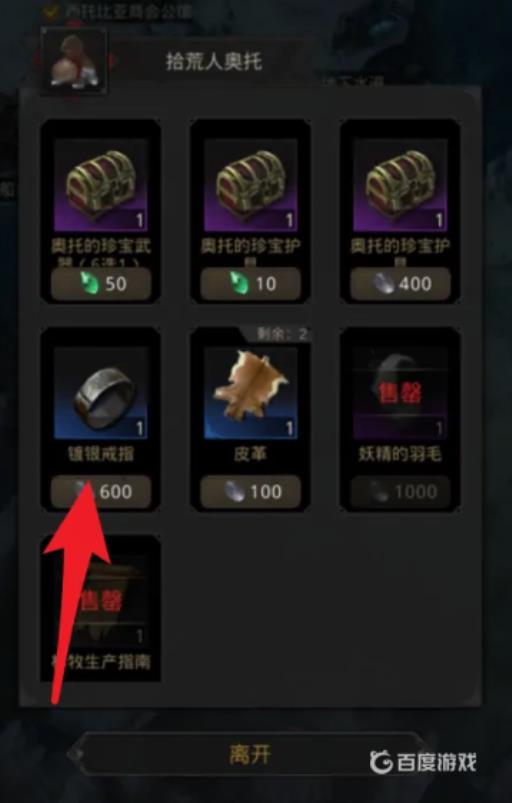512x803 pixels.
Task: Click the 离开 leave button
Action: [x=250, y=755]
